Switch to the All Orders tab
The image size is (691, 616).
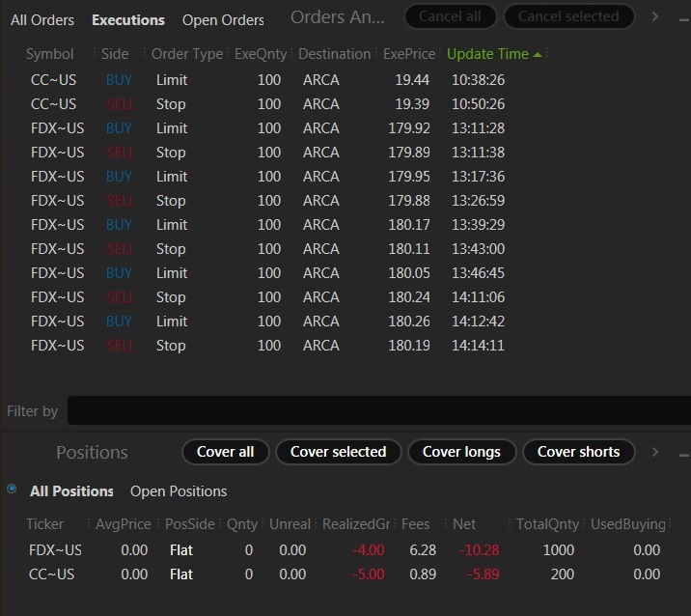(x=42, y=20)
